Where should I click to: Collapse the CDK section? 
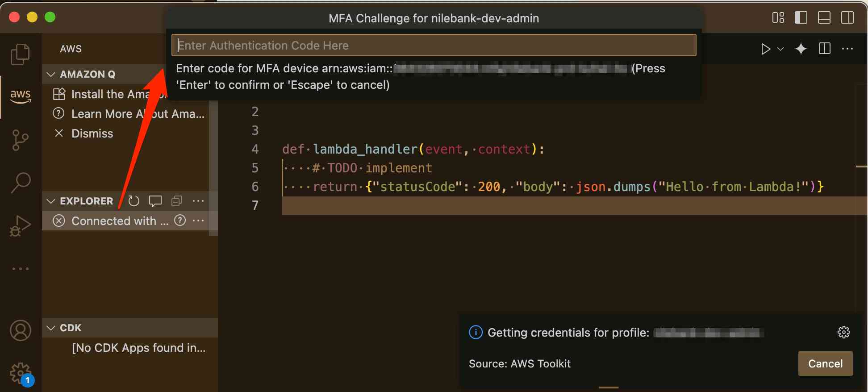[51, 328]
